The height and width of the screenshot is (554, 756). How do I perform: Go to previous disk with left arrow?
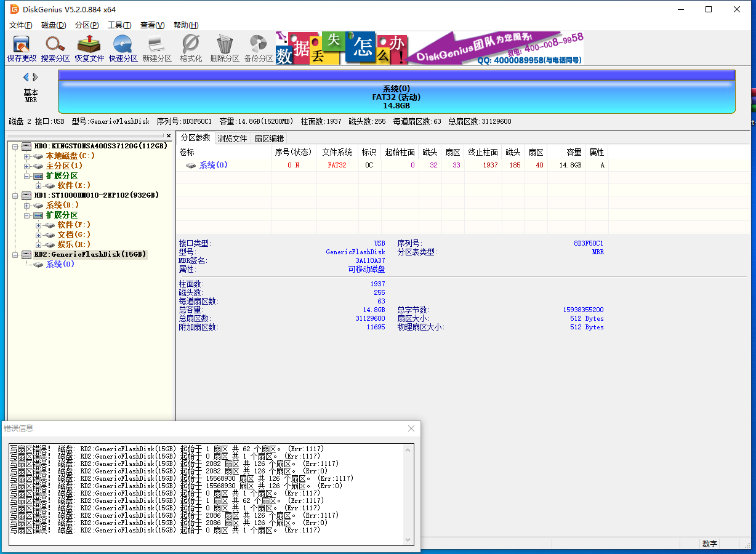26,78
